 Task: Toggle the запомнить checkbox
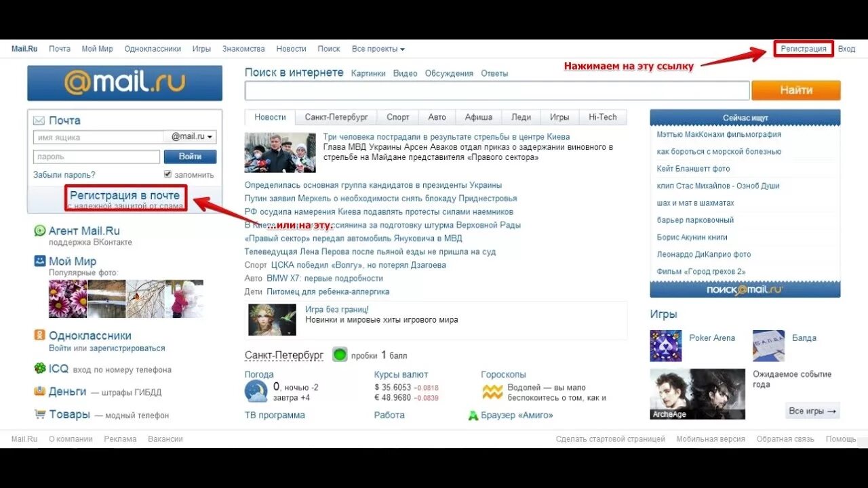coord(167,174)
